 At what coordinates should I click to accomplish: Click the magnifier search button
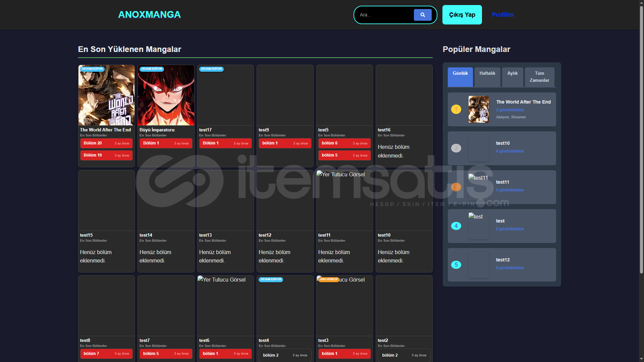click(422, 15)
